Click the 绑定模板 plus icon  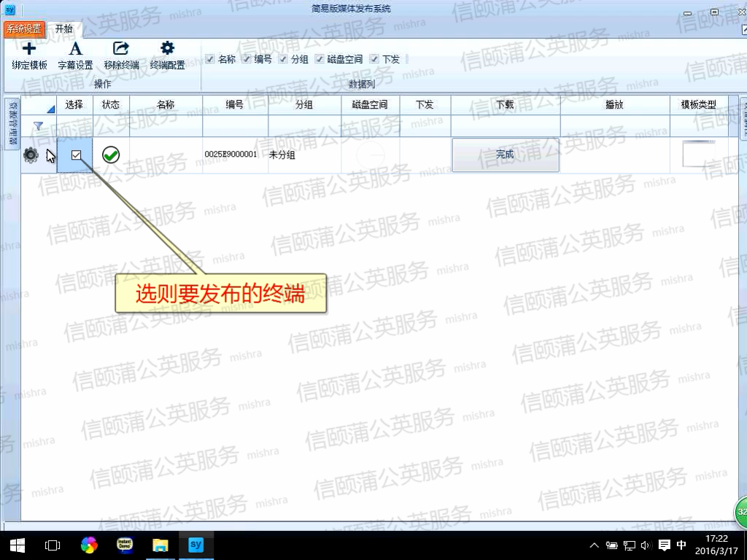pyautogui.click(x=29, y=50)
